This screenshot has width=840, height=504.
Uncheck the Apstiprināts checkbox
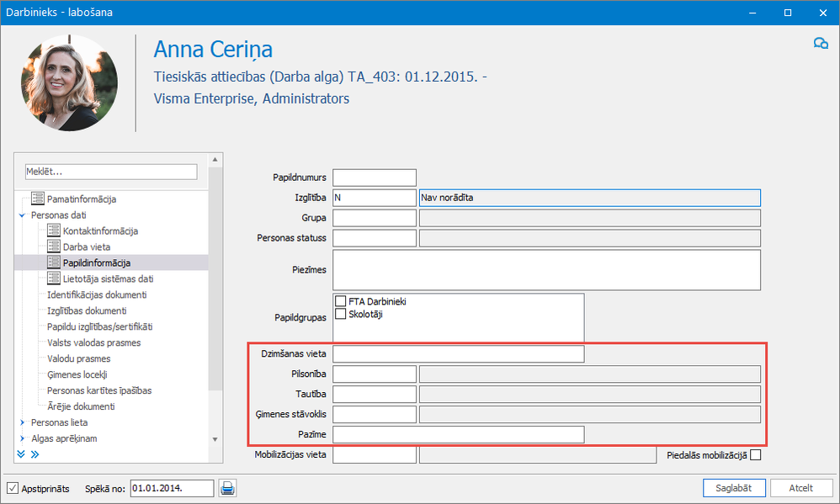[13, 488]
